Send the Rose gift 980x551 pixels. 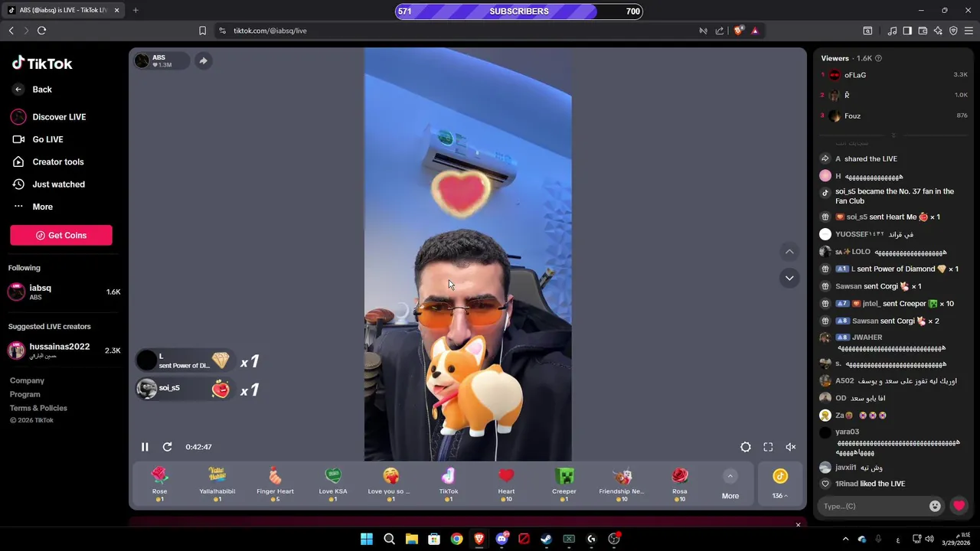coord(159,484)
